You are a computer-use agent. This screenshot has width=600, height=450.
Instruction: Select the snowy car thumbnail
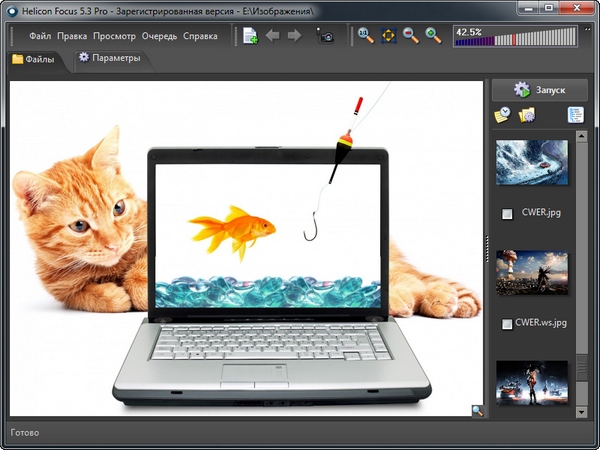tap(532, 162)
